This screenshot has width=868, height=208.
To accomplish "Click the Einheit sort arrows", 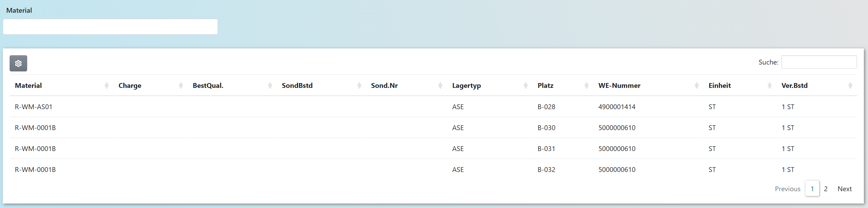I will [x=770, y=85].
